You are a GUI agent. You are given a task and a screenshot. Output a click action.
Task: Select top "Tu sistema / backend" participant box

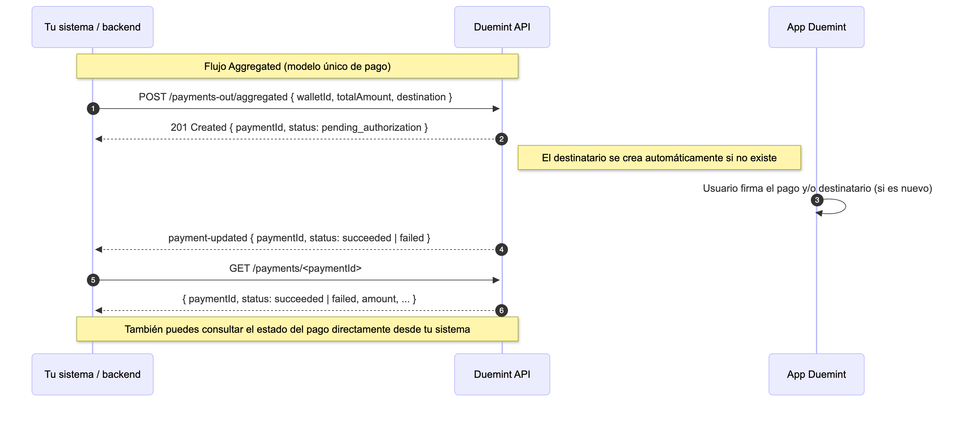(x=92, y=27)
